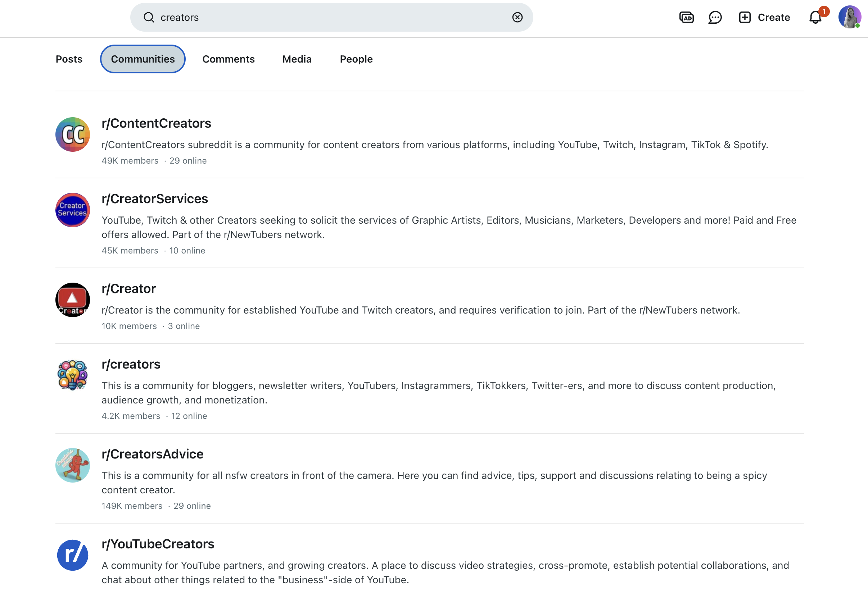This screenshot has width=868, height=589.
Task: Clear the search field text
Action: click(517, 17)
